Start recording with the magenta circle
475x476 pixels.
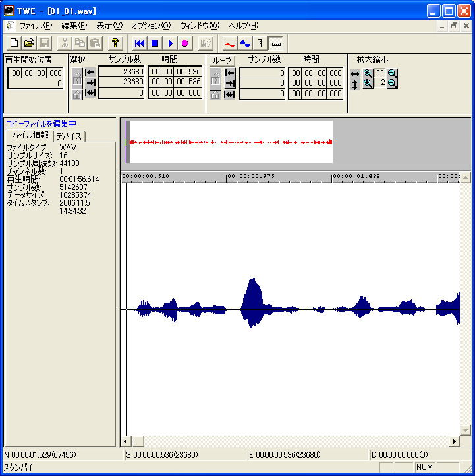coord(185,44)
